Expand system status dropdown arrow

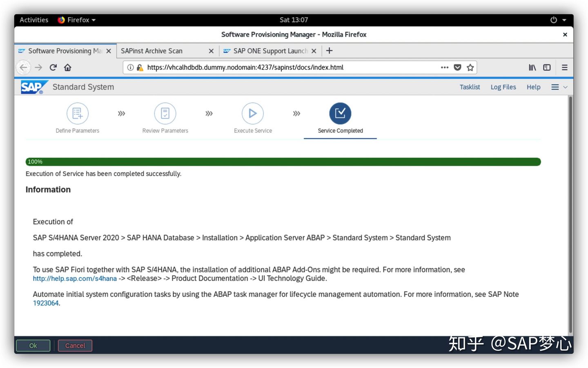pos(564,20)
